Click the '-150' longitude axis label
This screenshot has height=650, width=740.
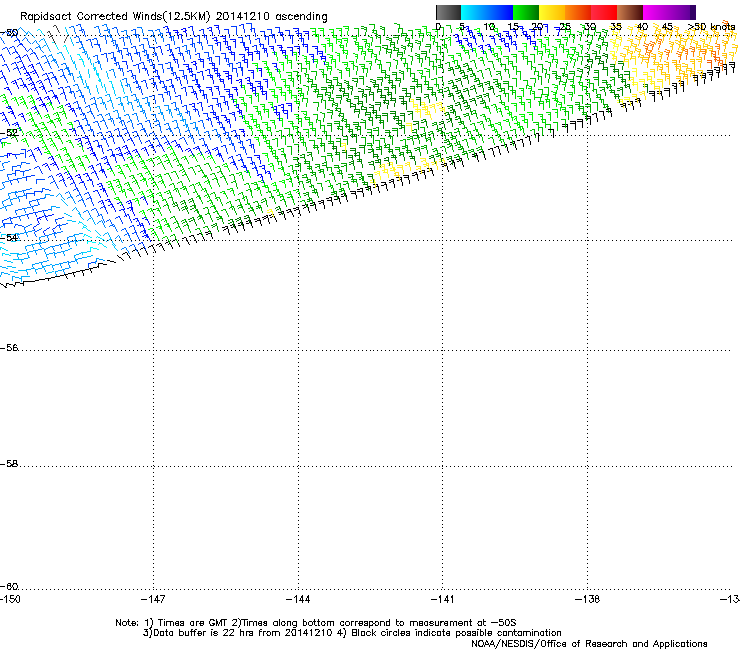tap(10, 599)
